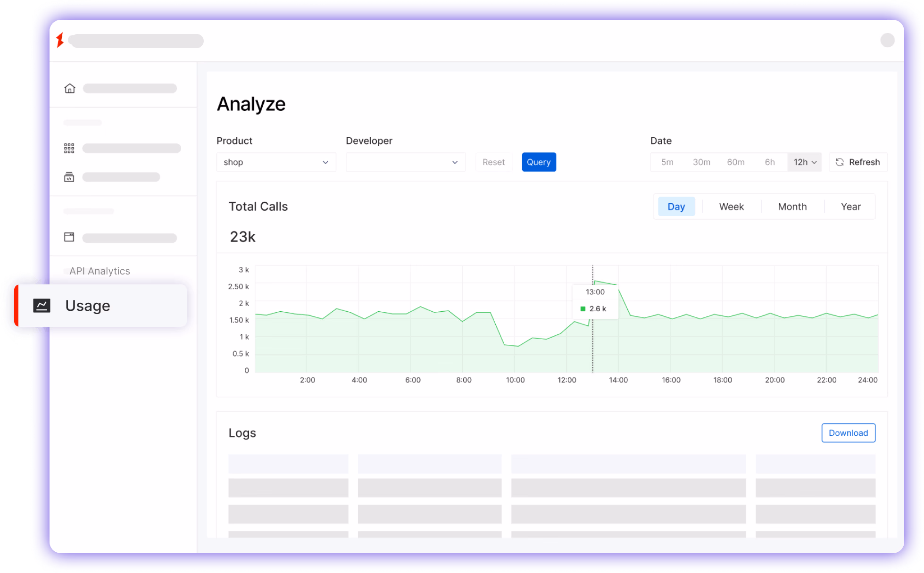
Task: Open the Product dropdown showing shop
Action: 276,162
